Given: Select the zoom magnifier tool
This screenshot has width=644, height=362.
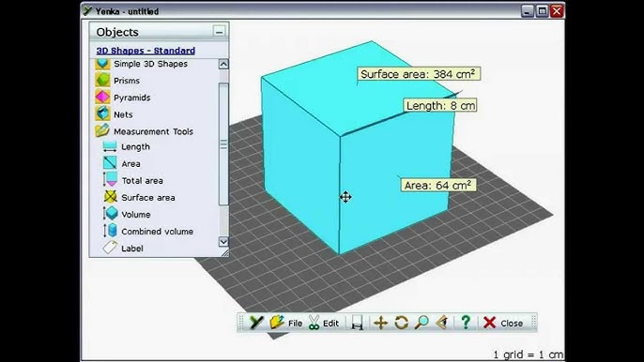Looking at the screenshot, I should 422,323.
